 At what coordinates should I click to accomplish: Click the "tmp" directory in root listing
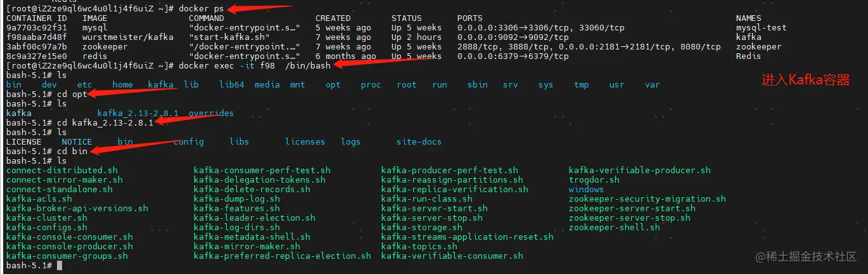coord(581,84)
